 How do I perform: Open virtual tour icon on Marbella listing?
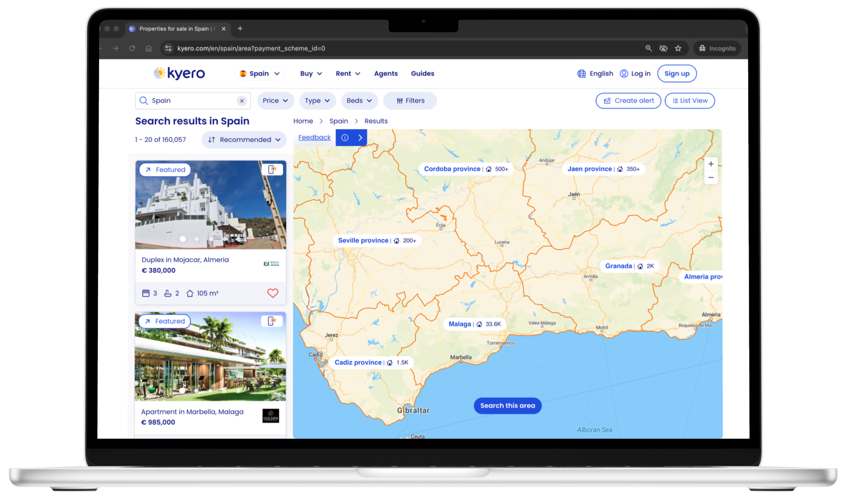[272, 321]
